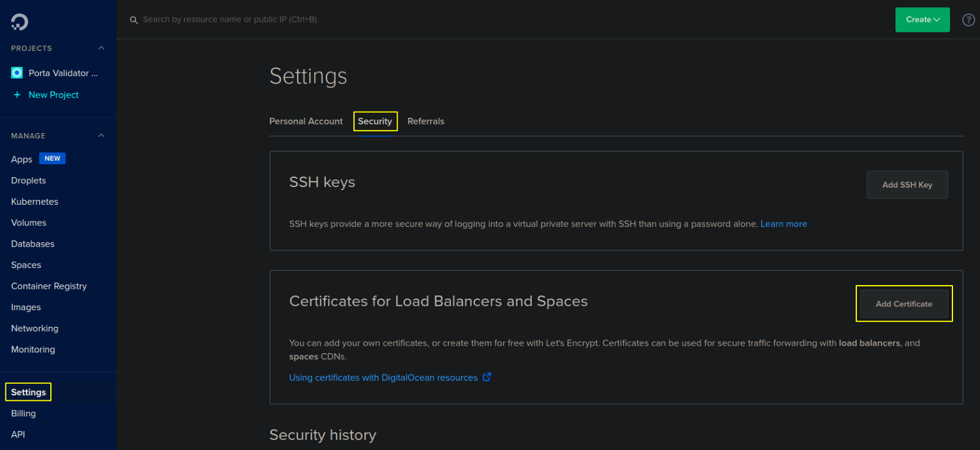Select the Security tab

[375, 121]
